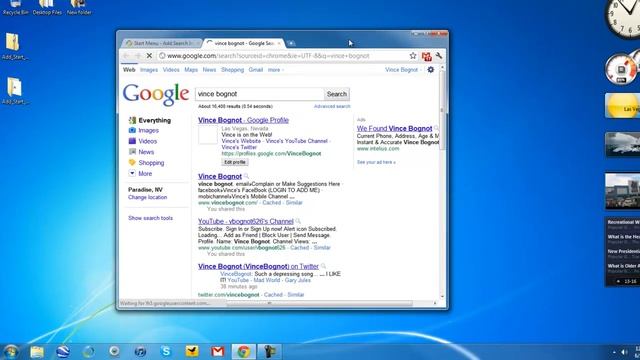Click Vince's YouTube Channel link

pos(296,141)
